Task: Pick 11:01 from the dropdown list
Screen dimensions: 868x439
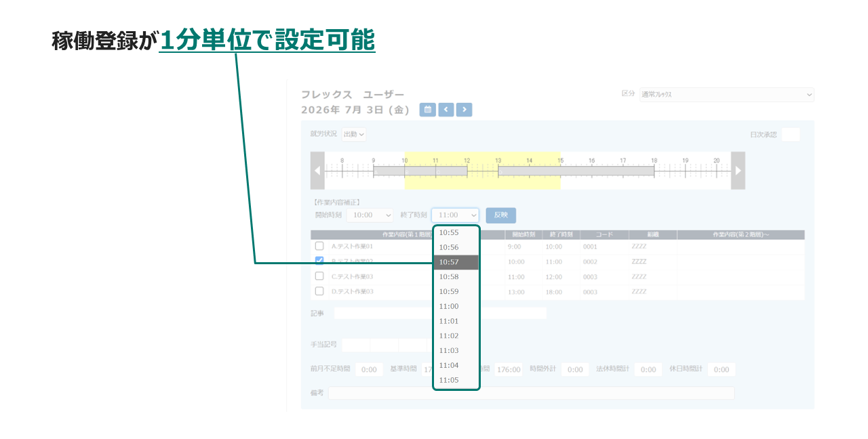Action: coord(456,321)
